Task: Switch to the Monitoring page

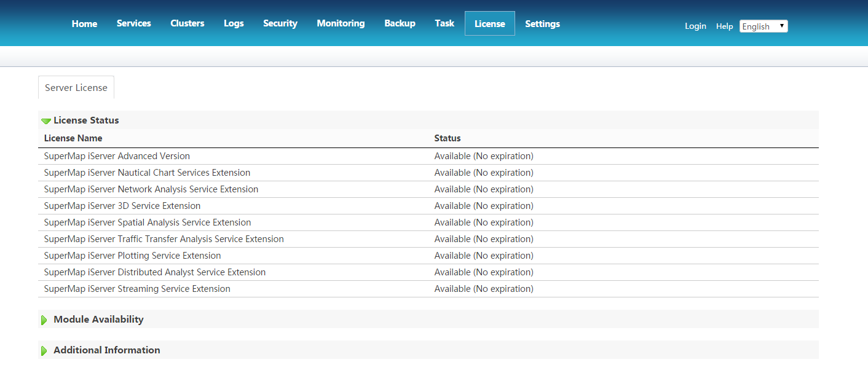Action: (x=341, y=23)
